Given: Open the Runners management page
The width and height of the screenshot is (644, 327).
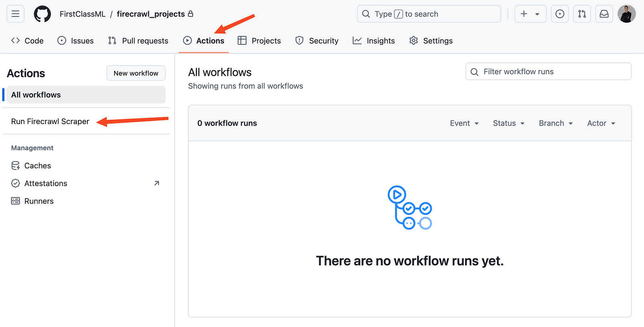Looking at the screenshot, I should tap(39, 201).
